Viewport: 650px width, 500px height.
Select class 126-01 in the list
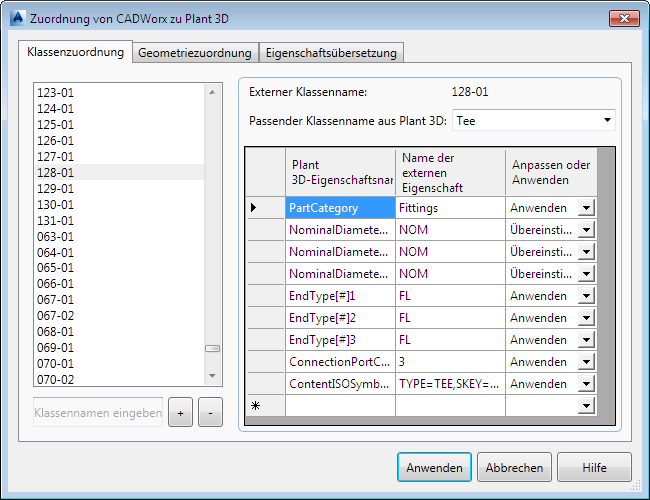point(119,141)
